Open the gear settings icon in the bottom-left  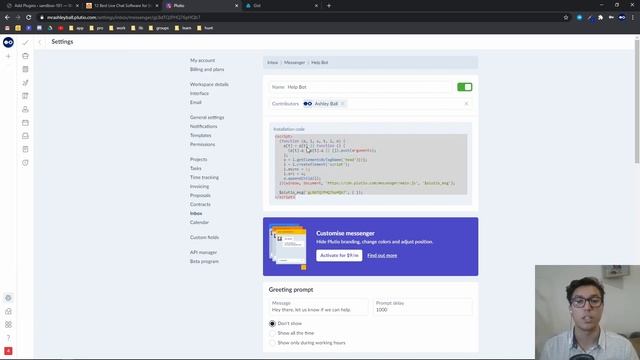(8, 298)
